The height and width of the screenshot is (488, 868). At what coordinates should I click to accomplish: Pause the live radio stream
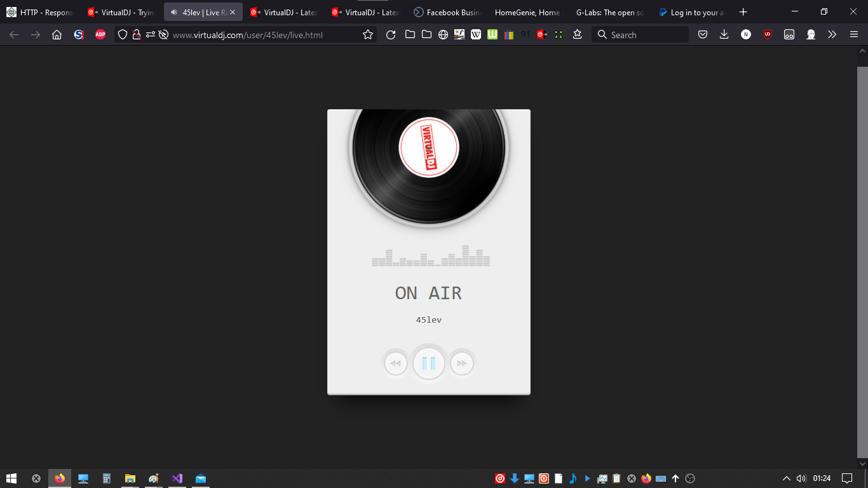pos(429,363)
